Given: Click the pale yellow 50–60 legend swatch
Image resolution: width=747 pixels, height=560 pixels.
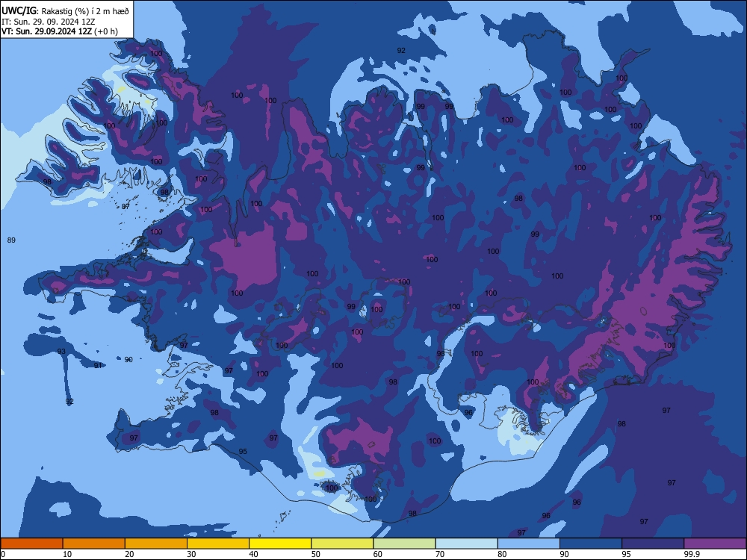Looking at the screenshot, I should [343, 544].
